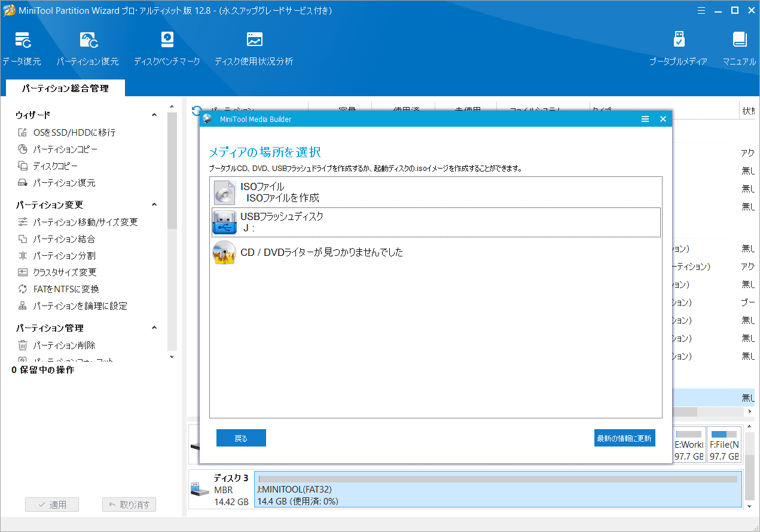Launch パーティション復元 from the top toolbar
Viewport: 760px width, 532px height.
click(88, 48)
